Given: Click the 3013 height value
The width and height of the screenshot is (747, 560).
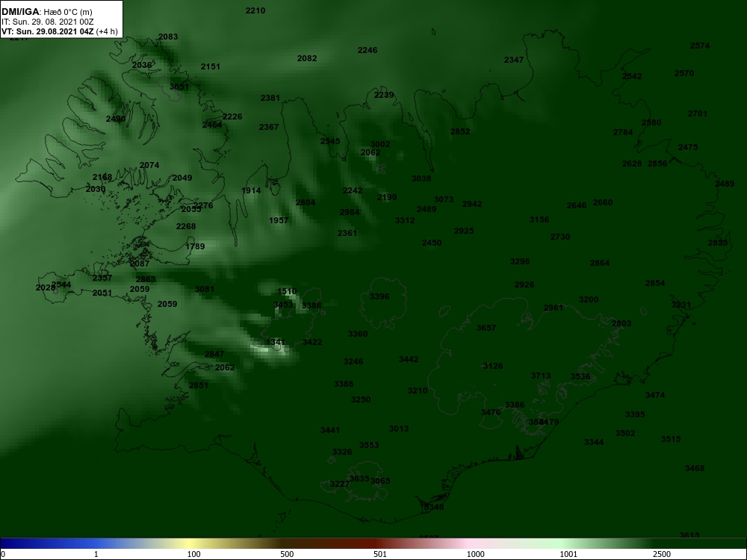Looking at the screenshot, I should point(399,429).
